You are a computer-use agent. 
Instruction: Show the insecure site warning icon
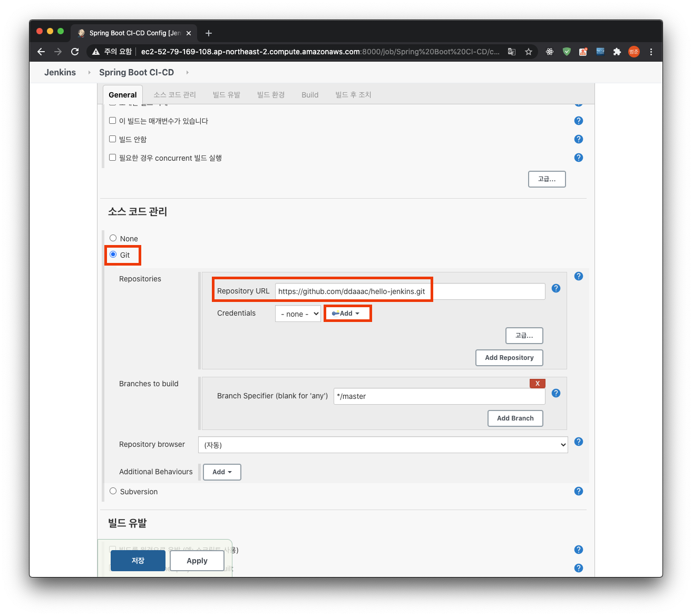(x=96, y=52)
